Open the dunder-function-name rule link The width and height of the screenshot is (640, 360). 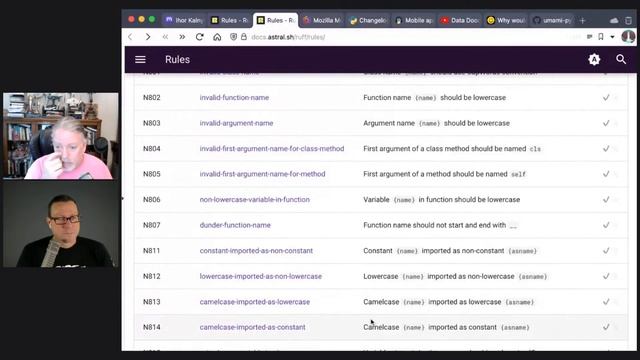(235, 225)
